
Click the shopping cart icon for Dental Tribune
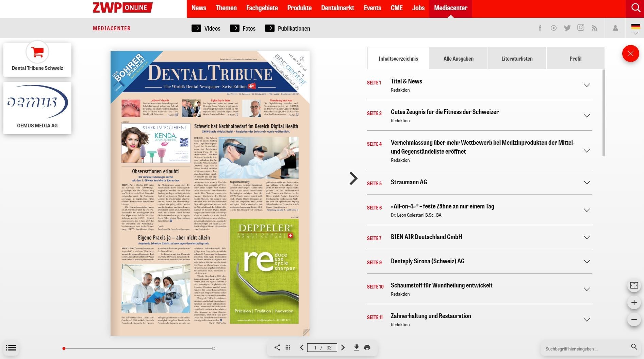(37, 52)
